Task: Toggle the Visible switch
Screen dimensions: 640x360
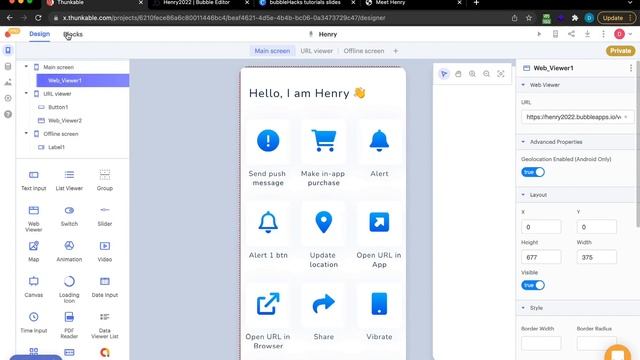Action: (x=533, y=285)
